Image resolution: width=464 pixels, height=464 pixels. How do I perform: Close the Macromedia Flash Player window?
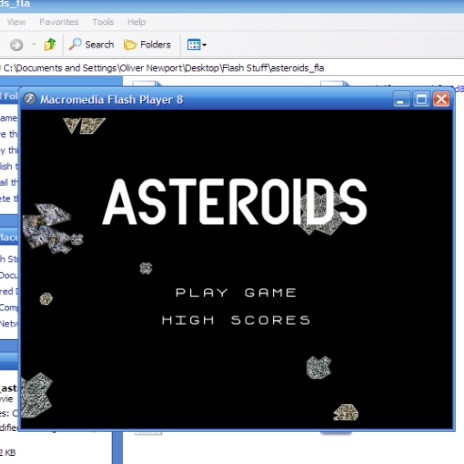tap(441, 99)
